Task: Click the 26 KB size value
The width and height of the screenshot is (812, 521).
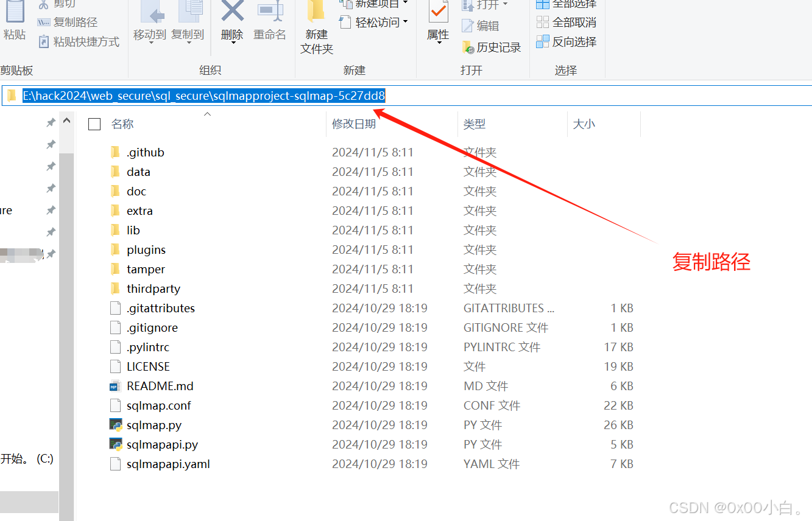Action: [619, 425]
